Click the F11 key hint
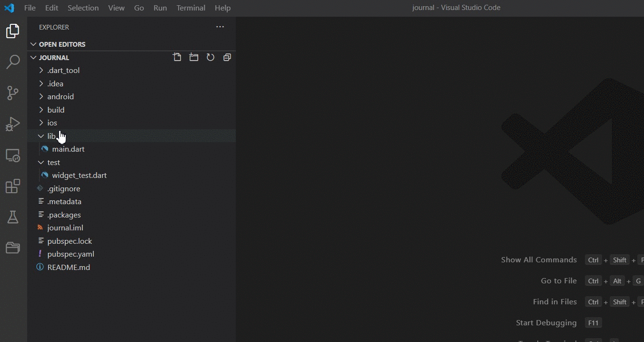This screenshot has height=342, width=644. (x=593, y=323)
